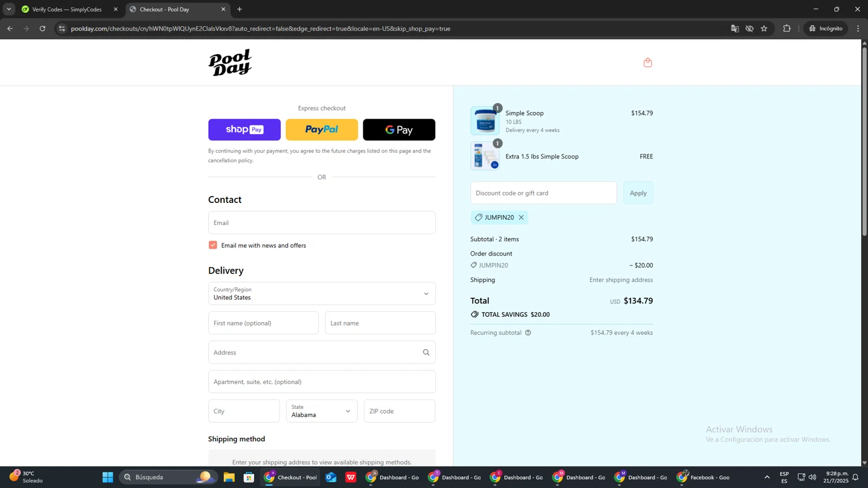Switch to Facebook Chrome window in taskbar
Screen dimensions: 868x488
(704, 477)
